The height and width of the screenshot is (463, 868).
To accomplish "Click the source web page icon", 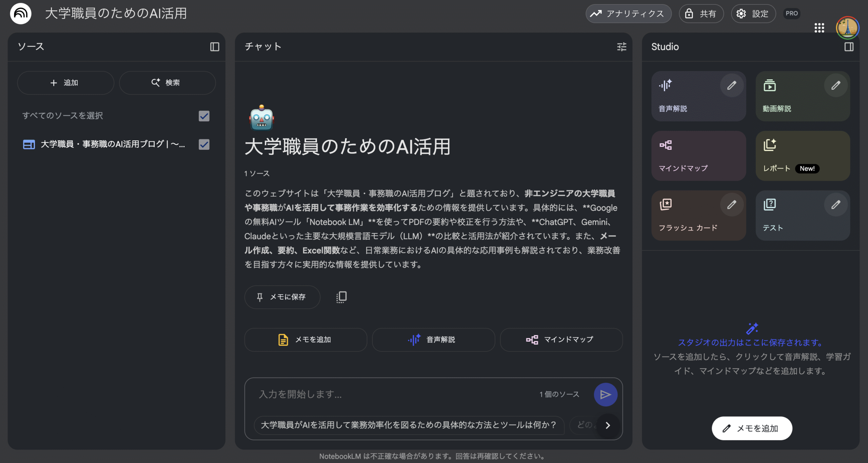I will pyautogui.click(x=29, y=145).
